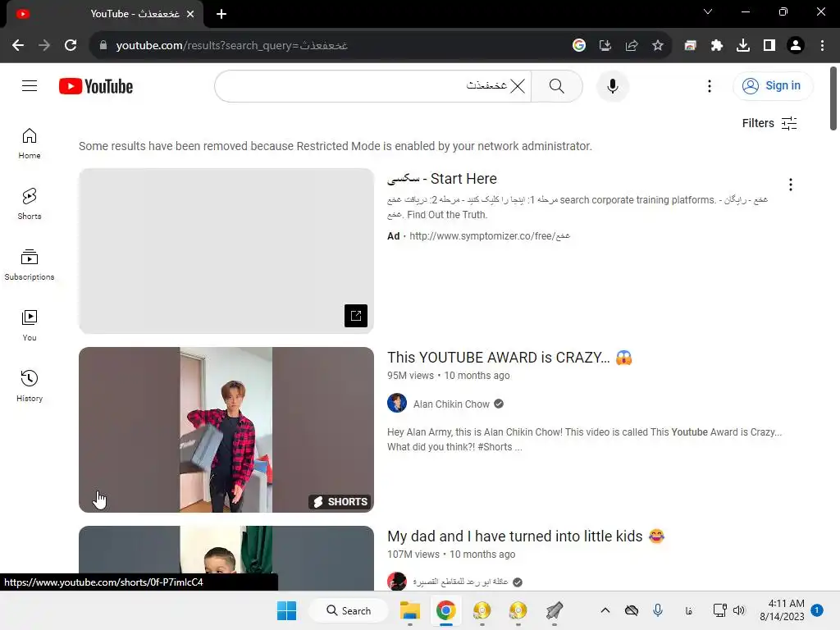Visit the symptomizer.co ad URL

tap(490, 235)
